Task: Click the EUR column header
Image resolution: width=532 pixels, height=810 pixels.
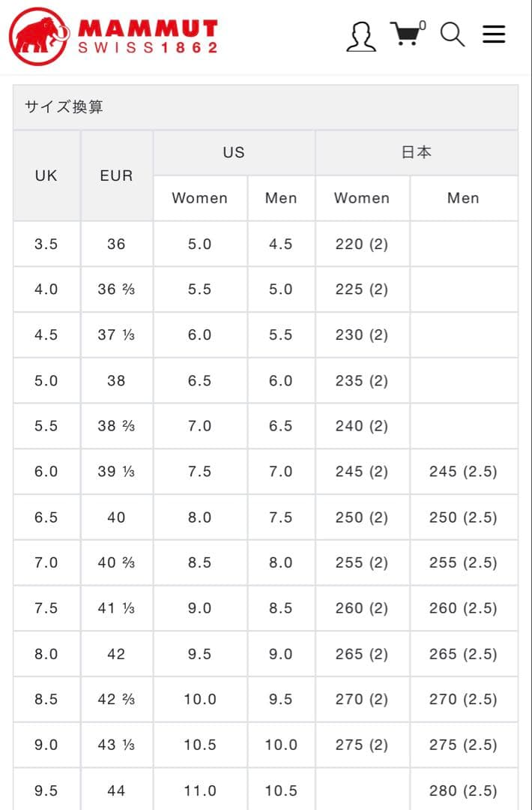Action: [x=116, y=175]
